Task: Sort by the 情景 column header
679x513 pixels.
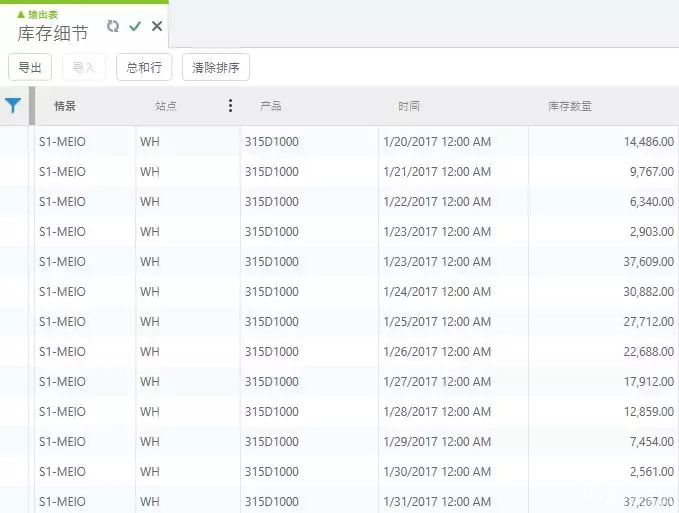Action: coord(65,106)
